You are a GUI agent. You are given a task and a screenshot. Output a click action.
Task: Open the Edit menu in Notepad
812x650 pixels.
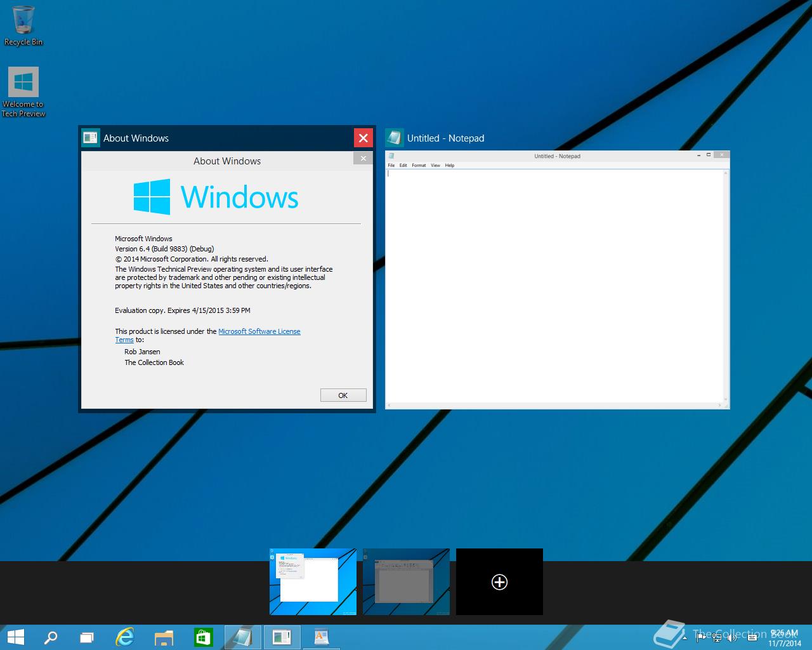point(403,165)
